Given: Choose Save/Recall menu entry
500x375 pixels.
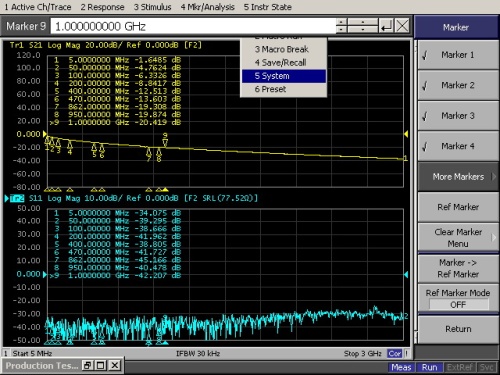Looking at the screenshot, I should click(284, 63).
